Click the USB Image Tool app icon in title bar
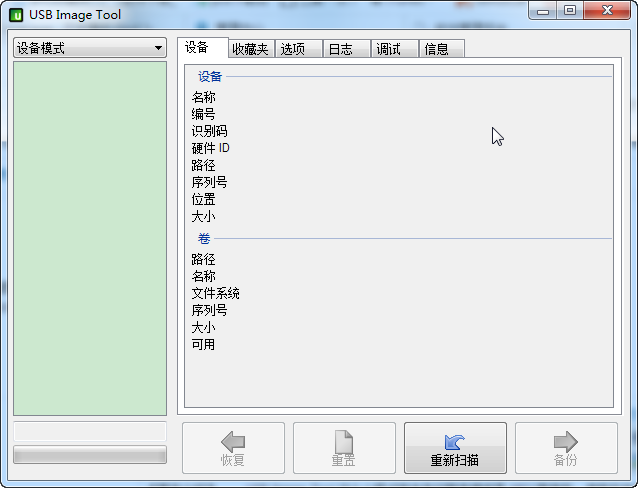Screen dimensions: 638x488 [x=16, y=15]
